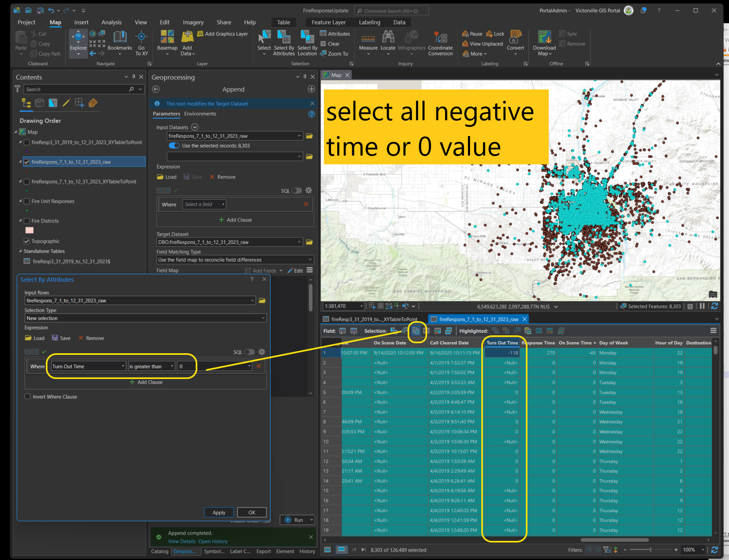
Task: Open the Select By Location tool
Action: click(307, 43)
